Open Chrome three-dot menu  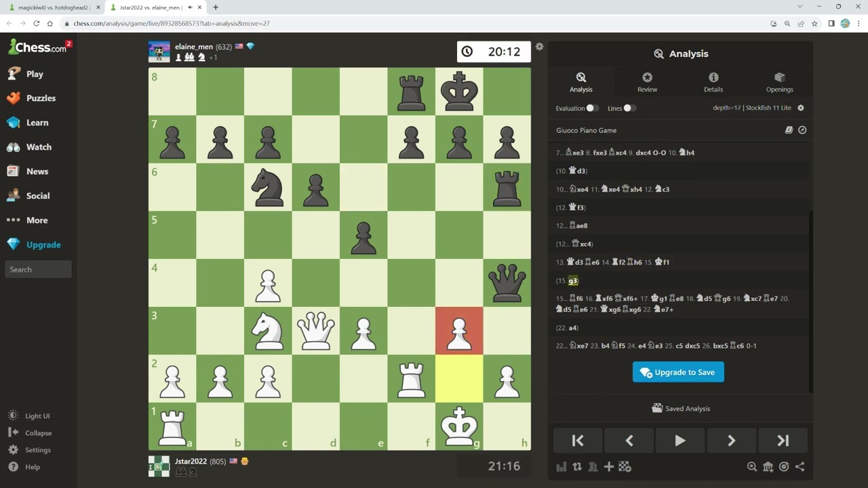tap(859, 23)
